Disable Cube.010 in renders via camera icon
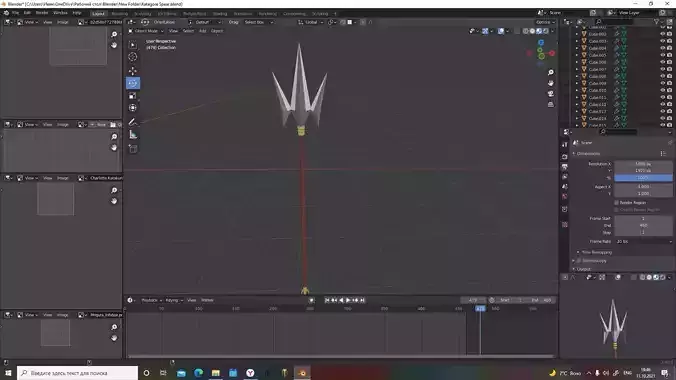Viewport: 676px width, 380px height. (x=669, y=90)
